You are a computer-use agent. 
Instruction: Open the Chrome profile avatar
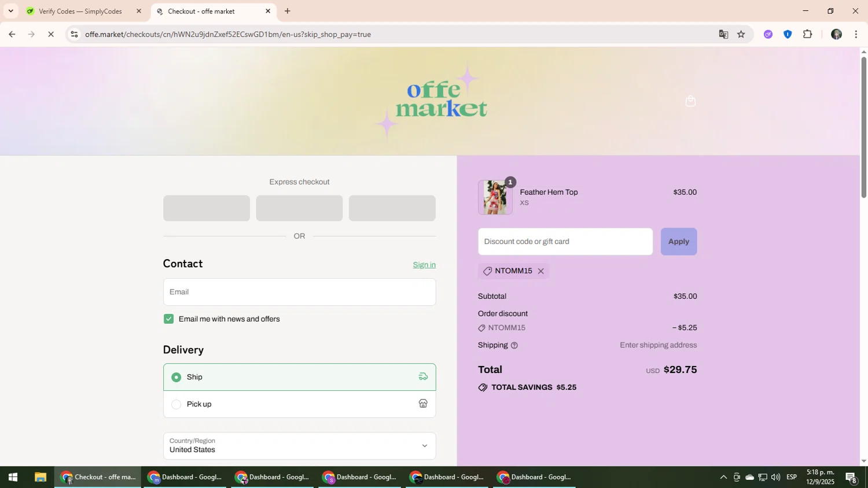[836, 34]
